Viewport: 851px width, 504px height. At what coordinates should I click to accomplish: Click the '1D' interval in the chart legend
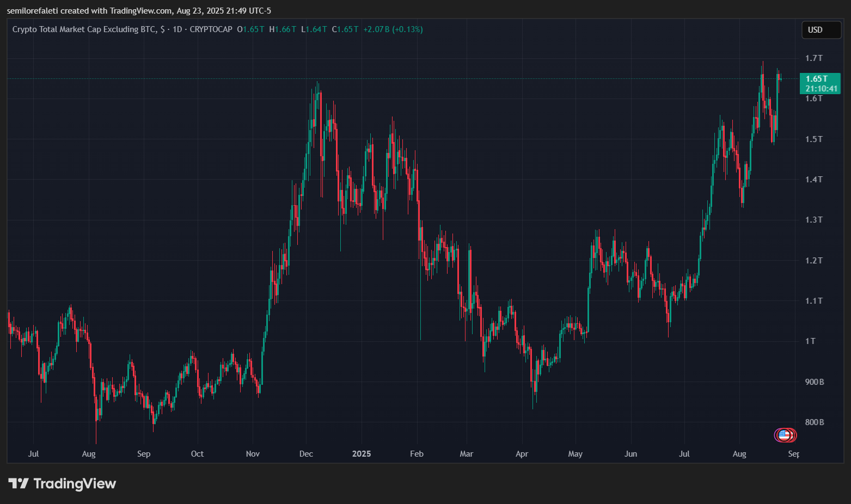click(177, 29)
